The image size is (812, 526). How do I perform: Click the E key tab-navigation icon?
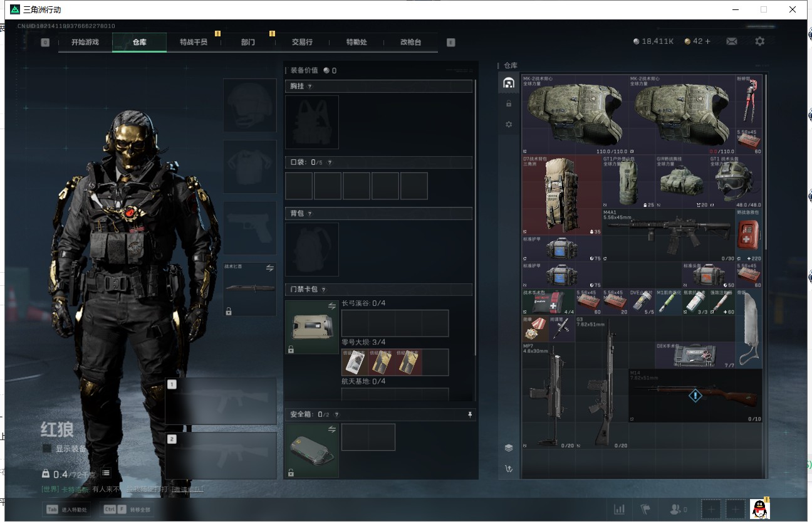[x=451, y=43]
